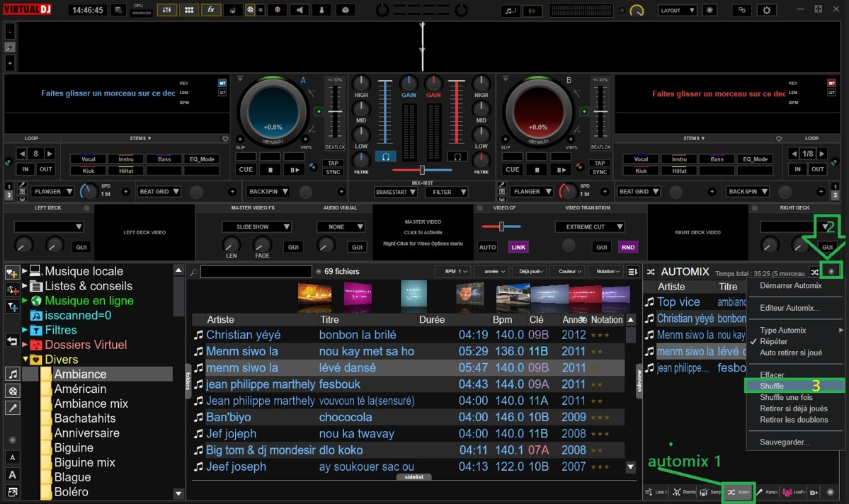
Task: Open VirtualDJ settings gear
Action: [x=766, y=10]
